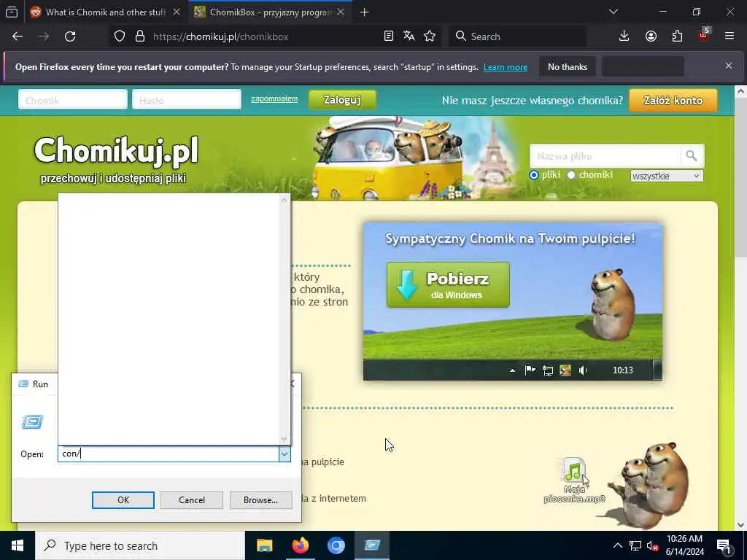Click the network tray icon
747x560 pixels.
pos(635,545)
